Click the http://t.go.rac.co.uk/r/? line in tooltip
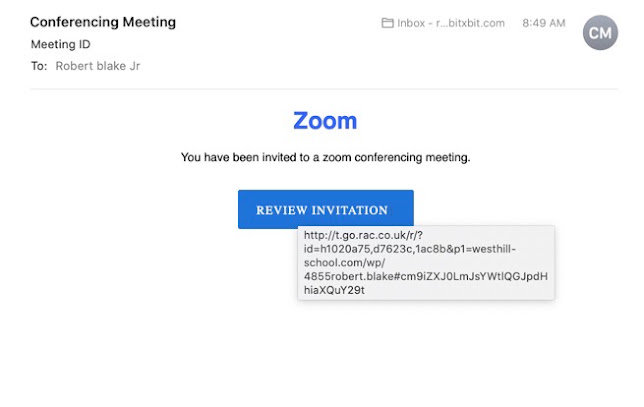 point(363,235)
